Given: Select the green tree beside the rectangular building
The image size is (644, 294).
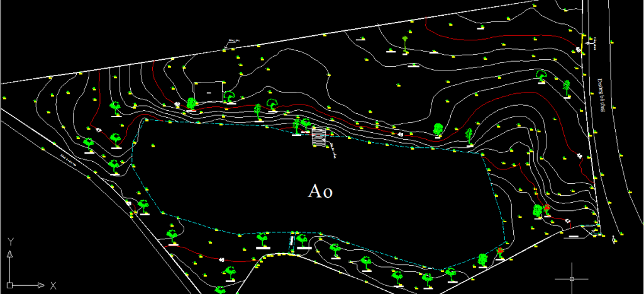Looking at the screenshot, I should point(230,96).
